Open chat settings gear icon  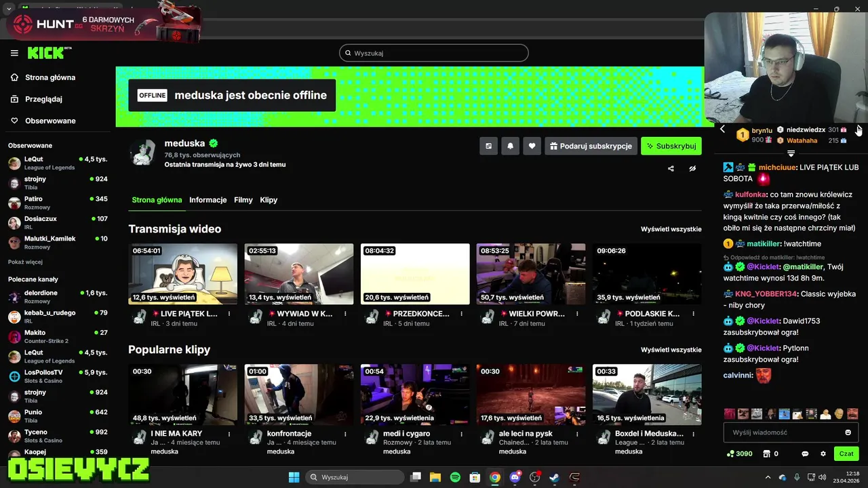coord(823,453)
